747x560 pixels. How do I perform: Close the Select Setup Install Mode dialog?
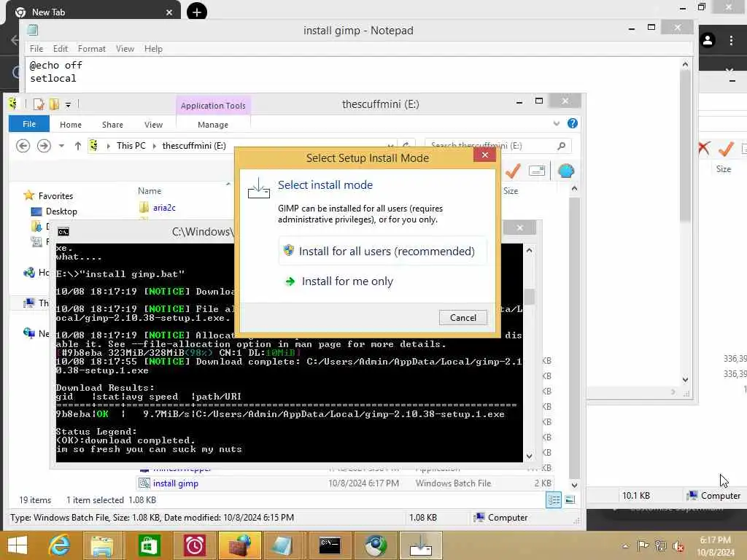pos(484,155)
